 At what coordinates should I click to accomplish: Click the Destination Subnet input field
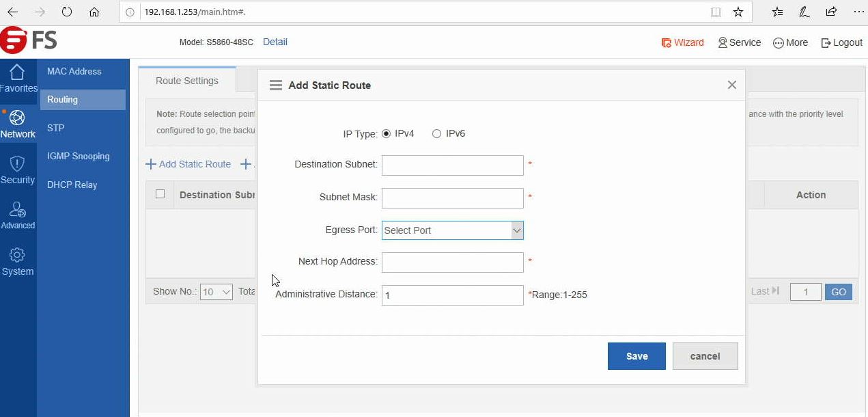pos(452,165)
